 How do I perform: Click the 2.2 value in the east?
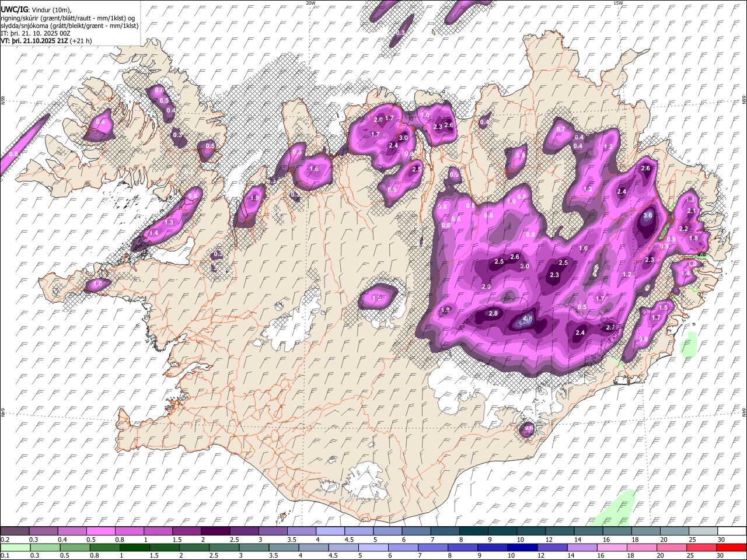(683, 229)
